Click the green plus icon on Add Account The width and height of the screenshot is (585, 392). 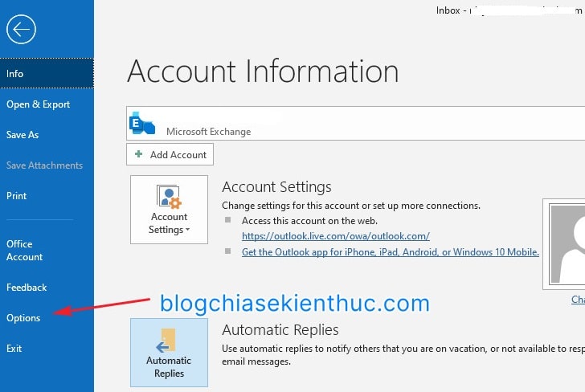click(138, 153)
